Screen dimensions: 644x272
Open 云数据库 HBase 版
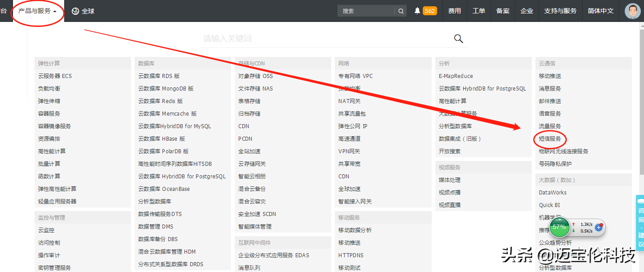tap(162, 139)
